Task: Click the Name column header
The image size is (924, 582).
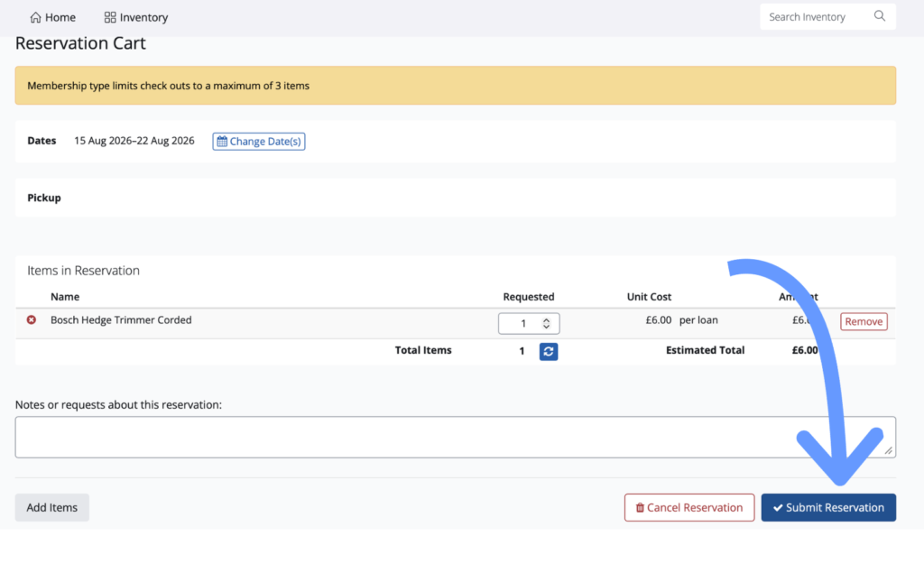Action: pos(65,297)
